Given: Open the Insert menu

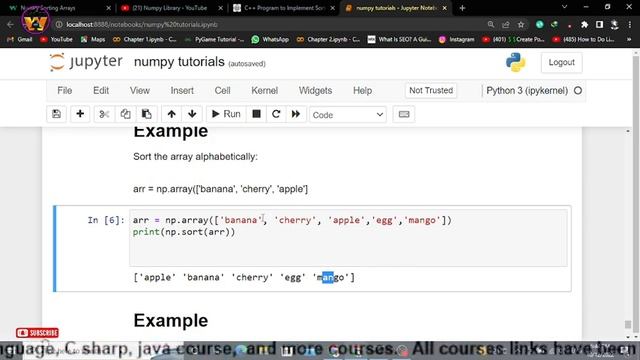Looking at the screenshot, I should 182,91.
